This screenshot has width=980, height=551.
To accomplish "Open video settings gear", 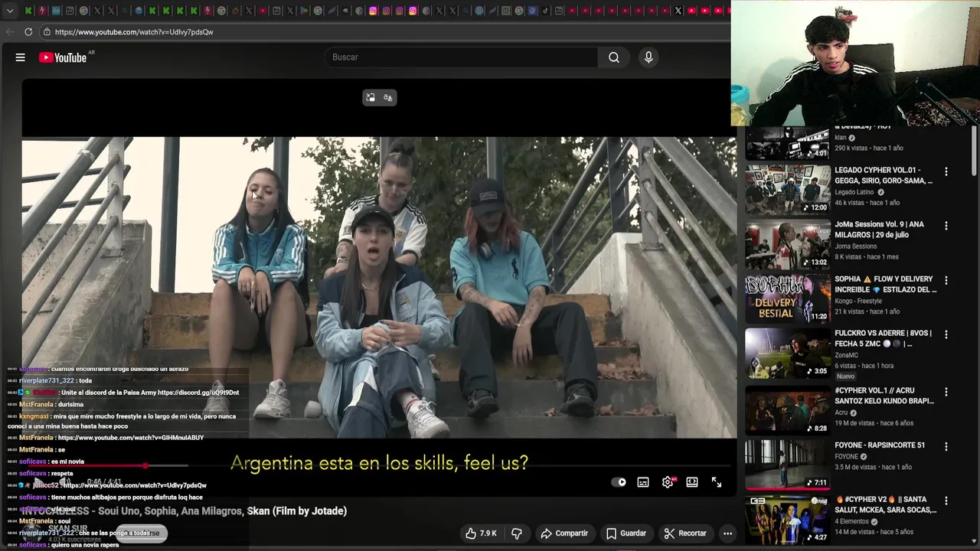I will (x=668, y=482).
